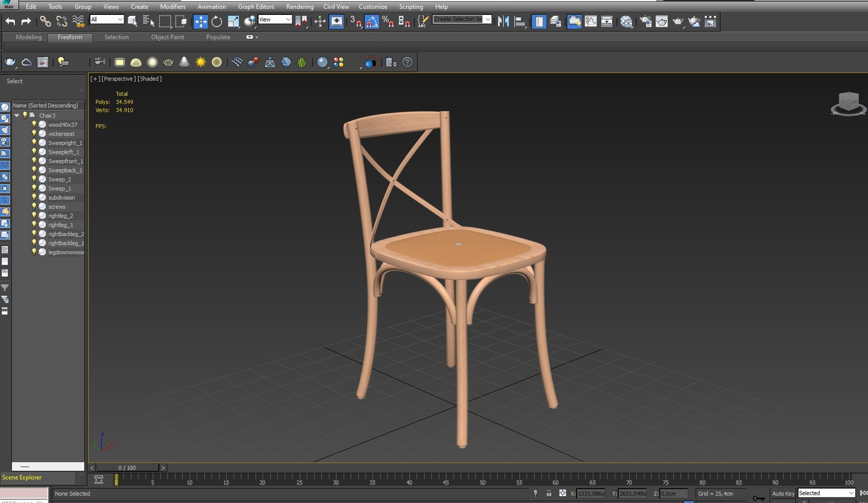Click the [+] viewport menu label
The width and height of the screenshot is (868, 503).
(95, 79)
